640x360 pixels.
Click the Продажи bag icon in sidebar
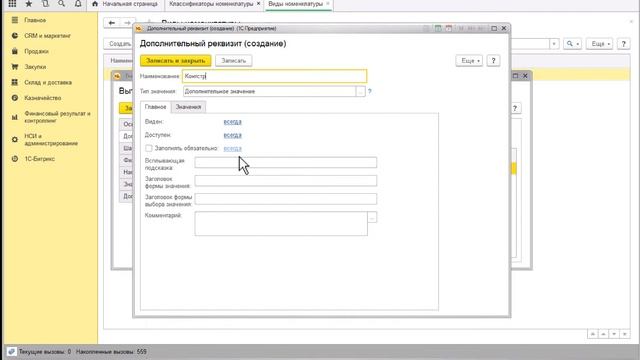(x=15, y=51)
